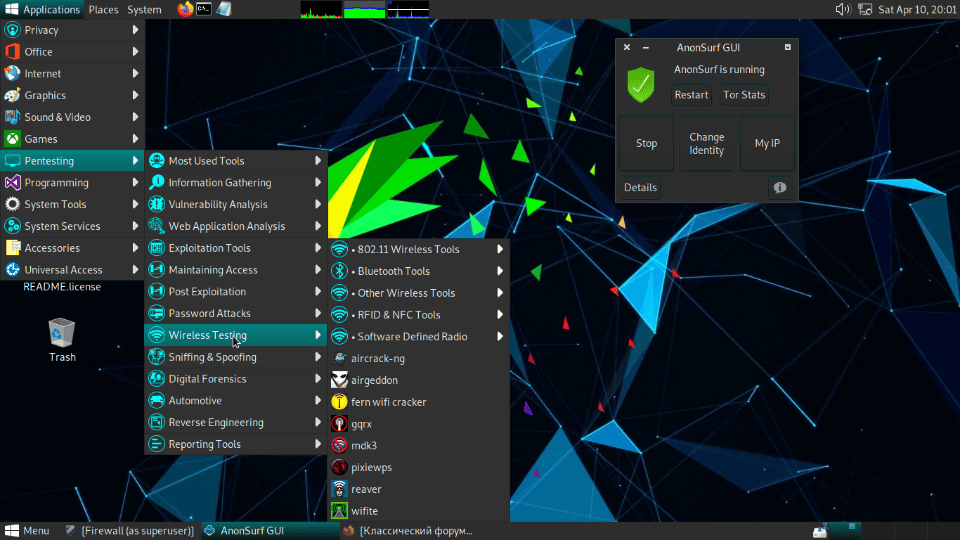The width and height of the screenshot is (960, 540).
Task: Expand System Tools submenu
Action: pyautogui.click(x=72, y=204)
